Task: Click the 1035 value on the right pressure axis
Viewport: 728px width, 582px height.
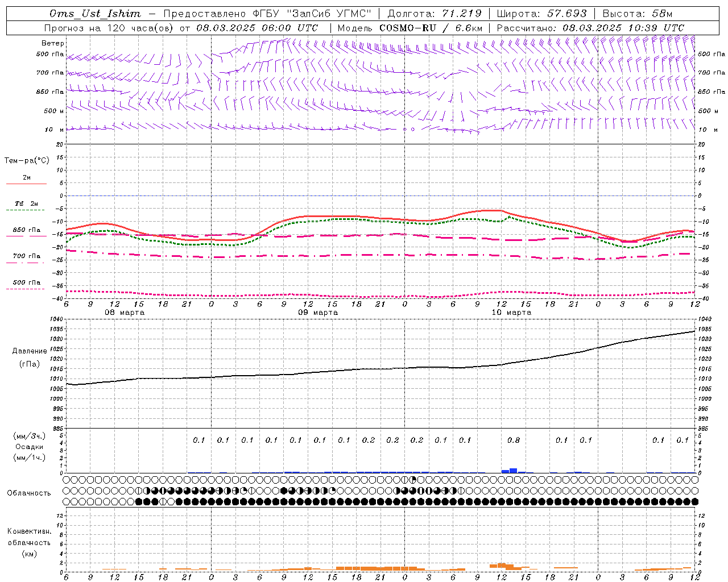Action: tap(705, 329)
